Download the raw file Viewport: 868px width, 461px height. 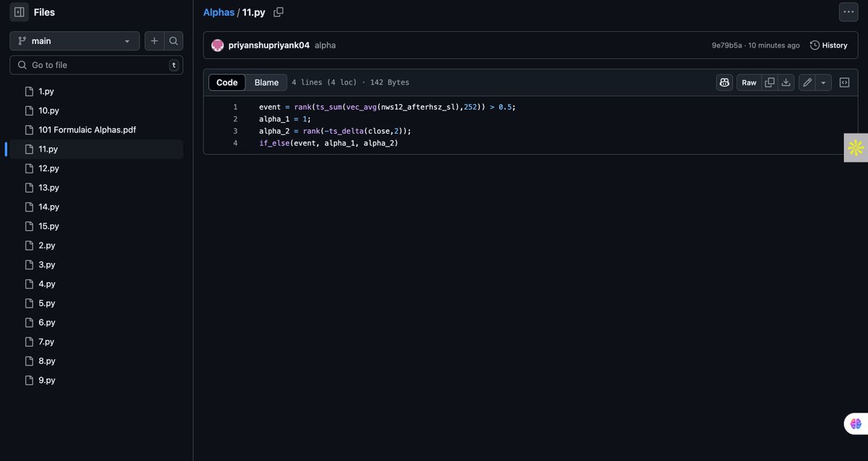pos(786,82)
